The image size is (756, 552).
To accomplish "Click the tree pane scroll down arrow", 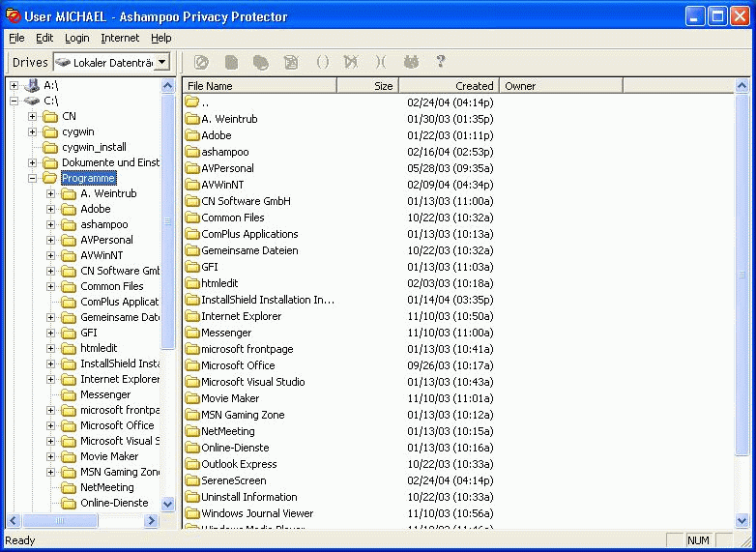I will point(168,505).
